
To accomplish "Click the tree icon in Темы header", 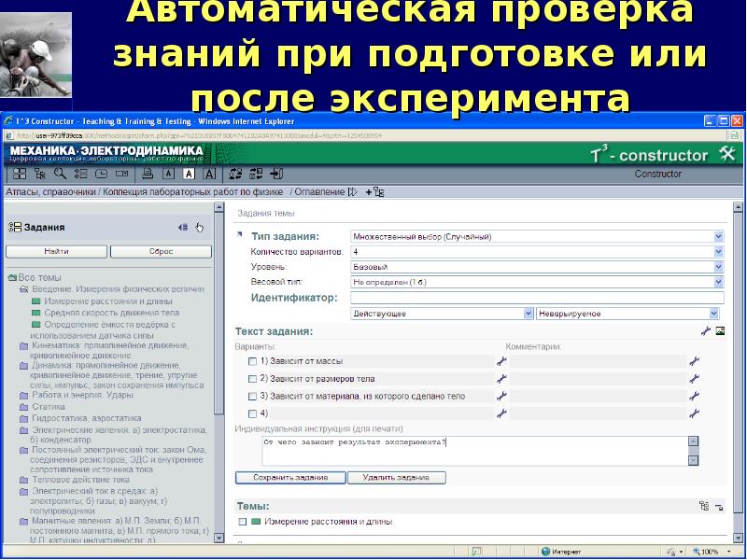I will 703,506.
